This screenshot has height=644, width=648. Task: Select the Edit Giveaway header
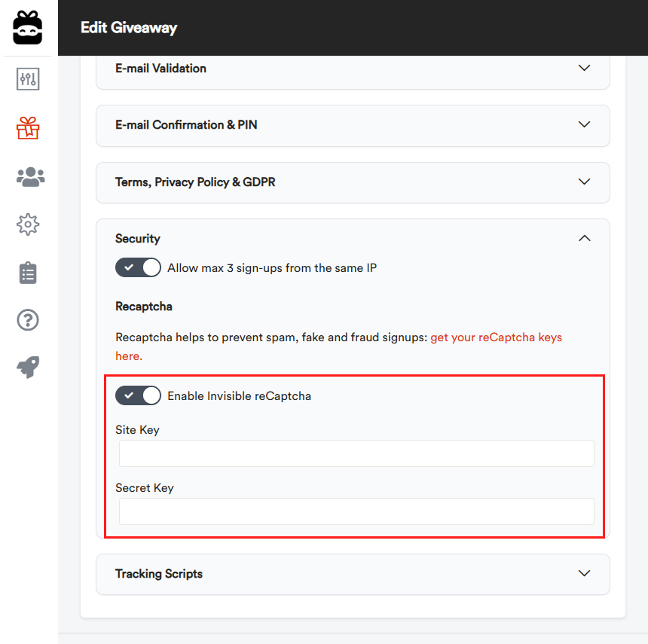tap(128, 27)
